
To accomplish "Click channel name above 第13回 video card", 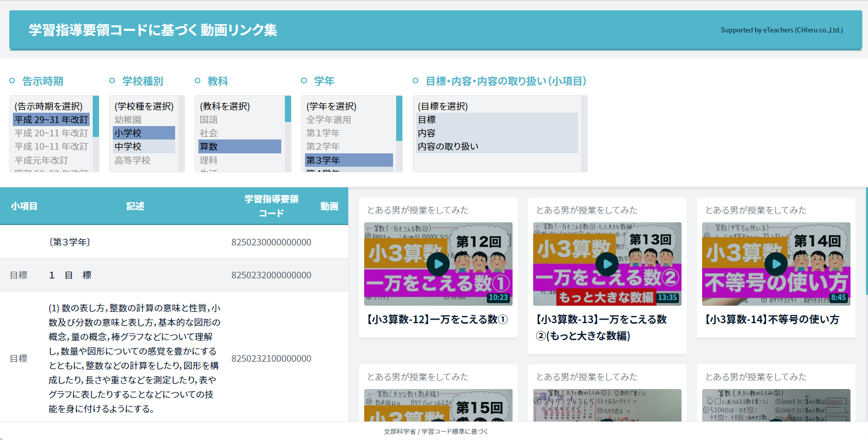I will coord(587,210).
